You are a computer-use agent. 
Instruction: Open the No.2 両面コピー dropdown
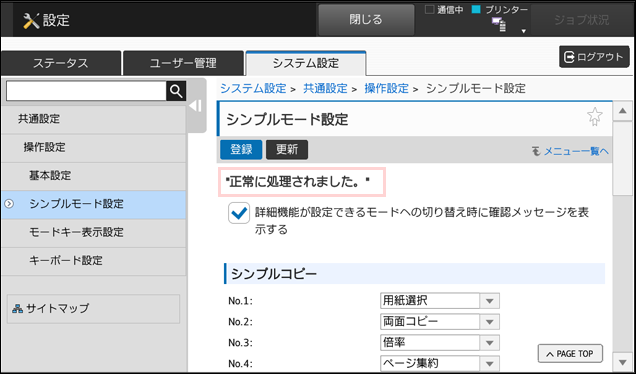coord(440,322)
